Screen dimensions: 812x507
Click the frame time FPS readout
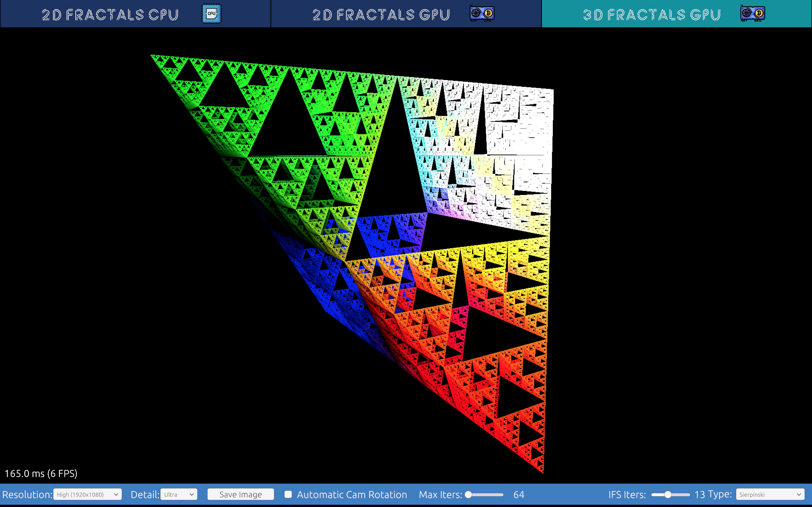[x=41, y=473]
